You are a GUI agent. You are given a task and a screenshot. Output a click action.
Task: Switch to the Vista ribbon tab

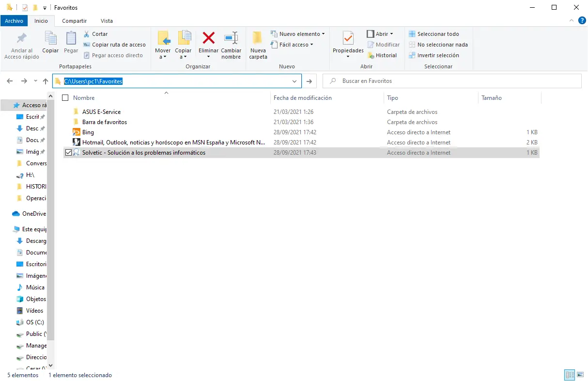pos(107,21)
